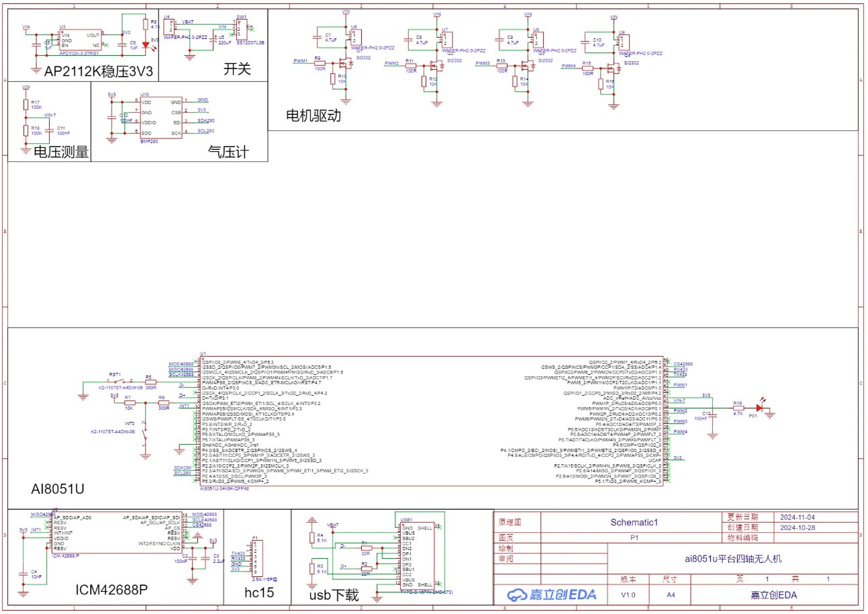This screenshot has width=868, height=614.
Task: Click the 2024-11-04 update date field
Action: click(798, 518)
